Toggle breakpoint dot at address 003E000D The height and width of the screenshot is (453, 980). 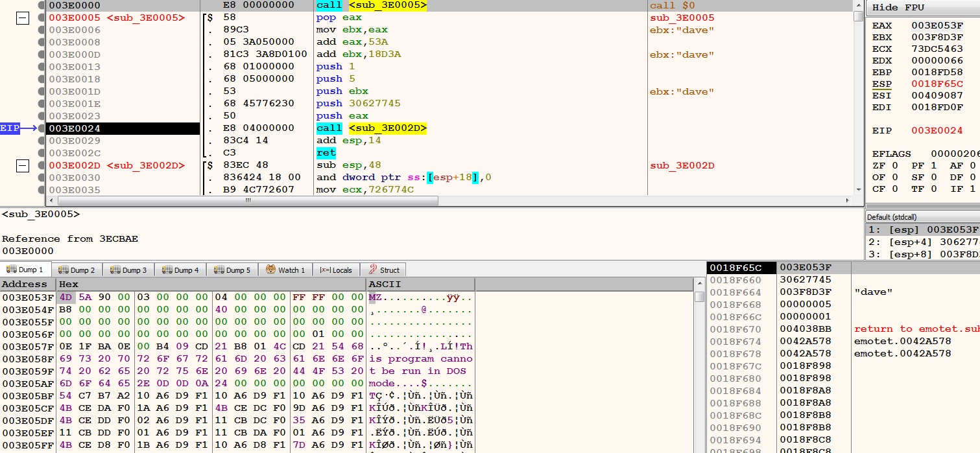(42, 54)
